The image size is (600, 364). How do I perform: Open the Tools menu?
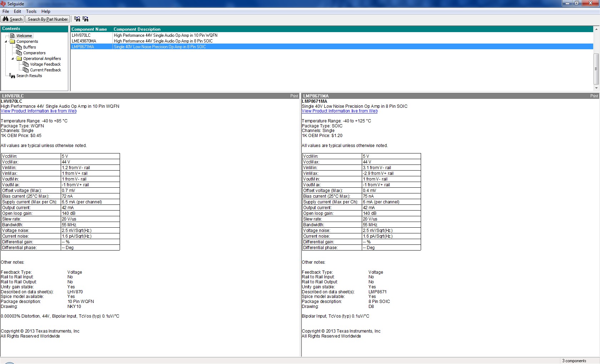31,11
